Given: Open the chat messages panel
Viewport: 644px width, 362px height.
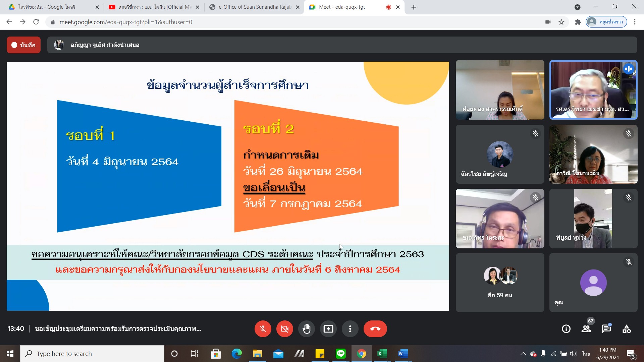Looking at the screenshot, I should [606, 329].
